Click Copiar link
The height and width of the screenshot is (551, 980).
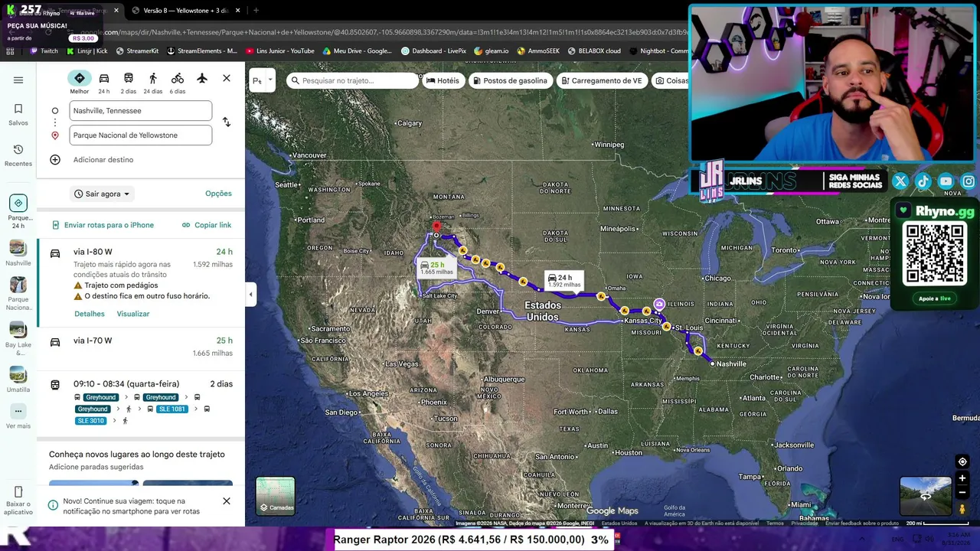click(207, 225)
